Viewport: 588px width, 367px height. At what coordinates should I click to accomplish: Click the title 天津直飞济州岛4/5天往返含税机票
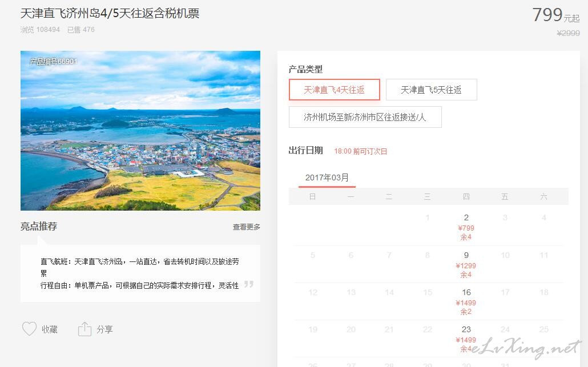click(x=110, y=14)
